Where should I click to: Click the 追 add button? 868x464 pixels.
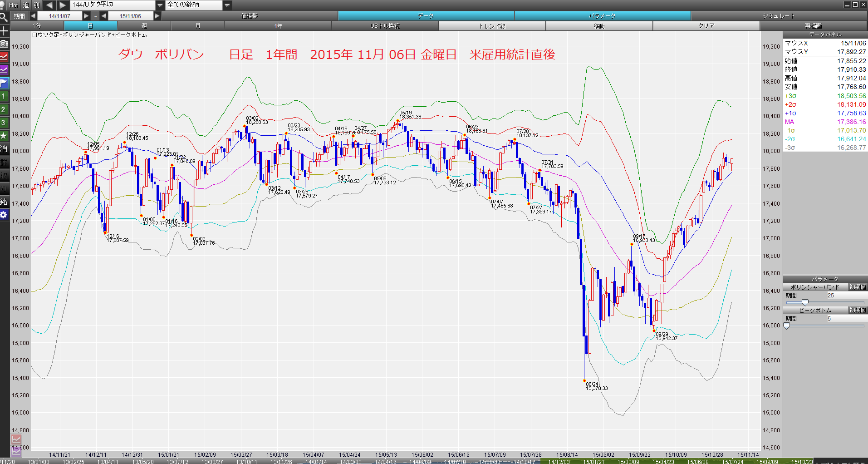pyautogui.click(x=25, y=5)
